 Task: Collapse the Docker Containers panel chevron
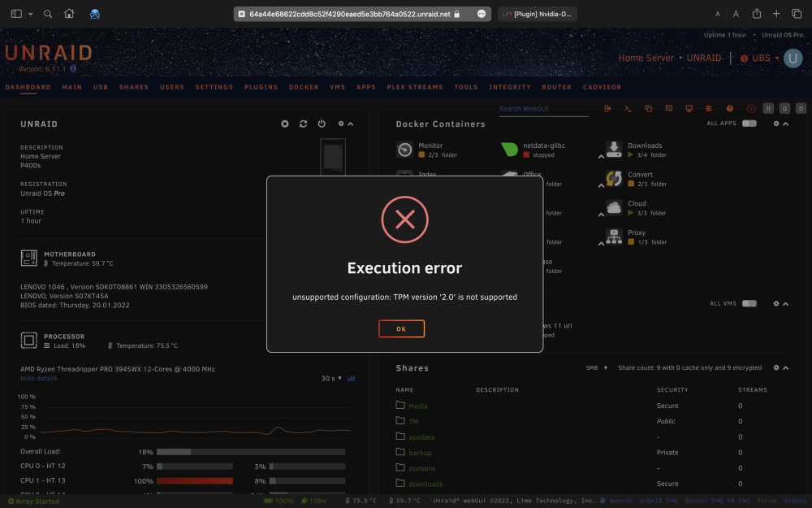[x=785, y=124]
